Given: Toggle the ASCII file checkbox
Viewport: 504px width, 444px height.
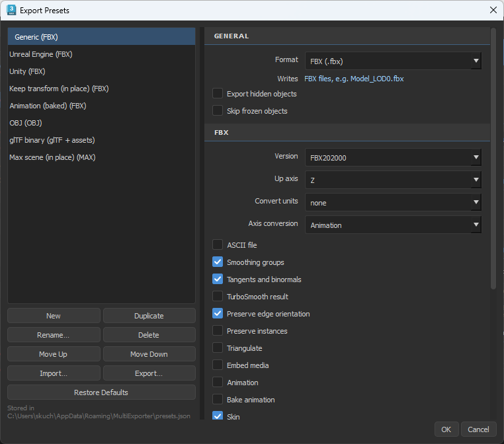Looking at the screenshot, I should click(x=218, y=244).
